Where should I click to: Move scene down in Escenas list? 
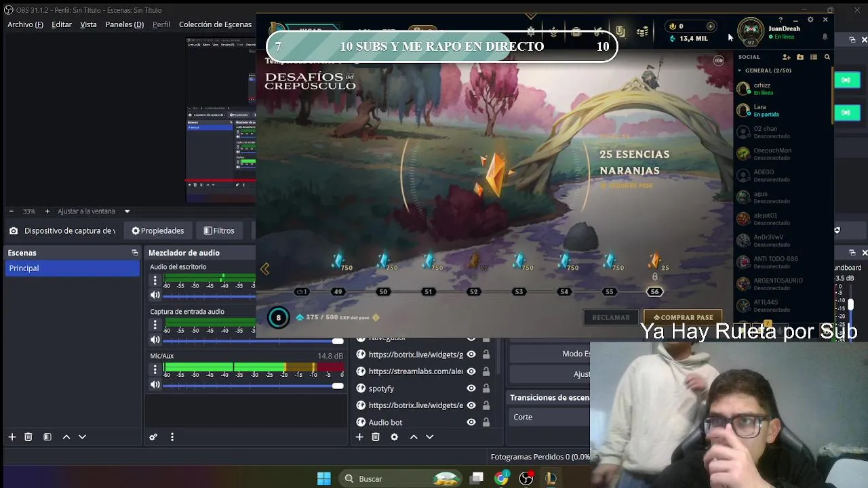tap(82, 437)
